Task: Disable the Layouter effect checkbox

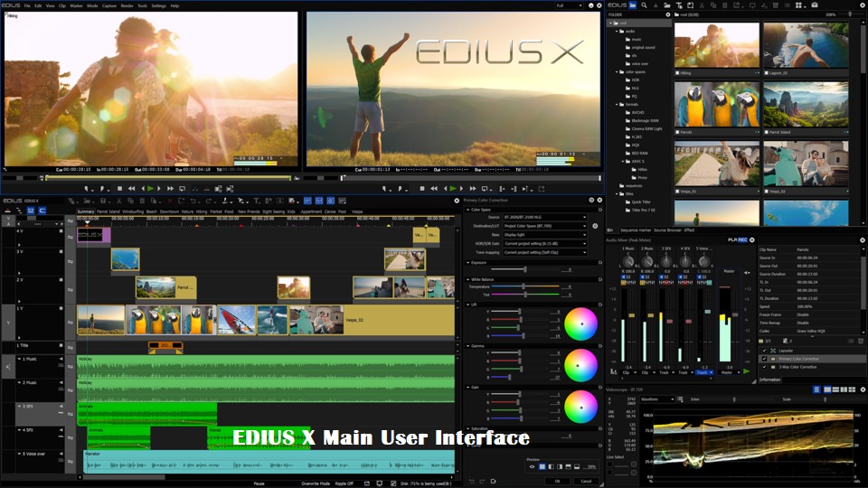Action: 765,351
